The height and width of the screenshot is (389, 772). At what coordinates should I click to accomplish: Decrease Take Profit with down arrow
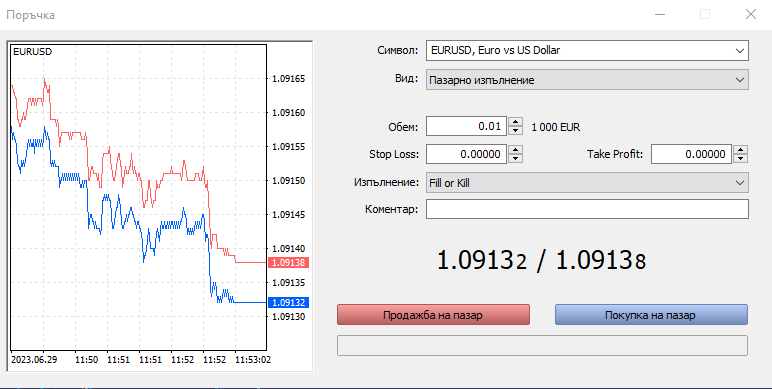click(740, 159)
